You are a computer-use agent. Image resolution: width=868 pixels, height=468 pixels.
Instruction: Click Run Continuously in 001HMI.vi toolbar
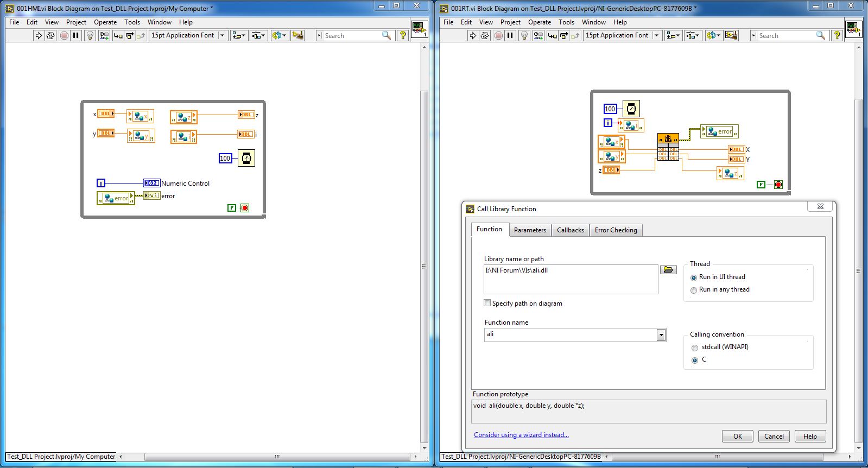(50, 35)
